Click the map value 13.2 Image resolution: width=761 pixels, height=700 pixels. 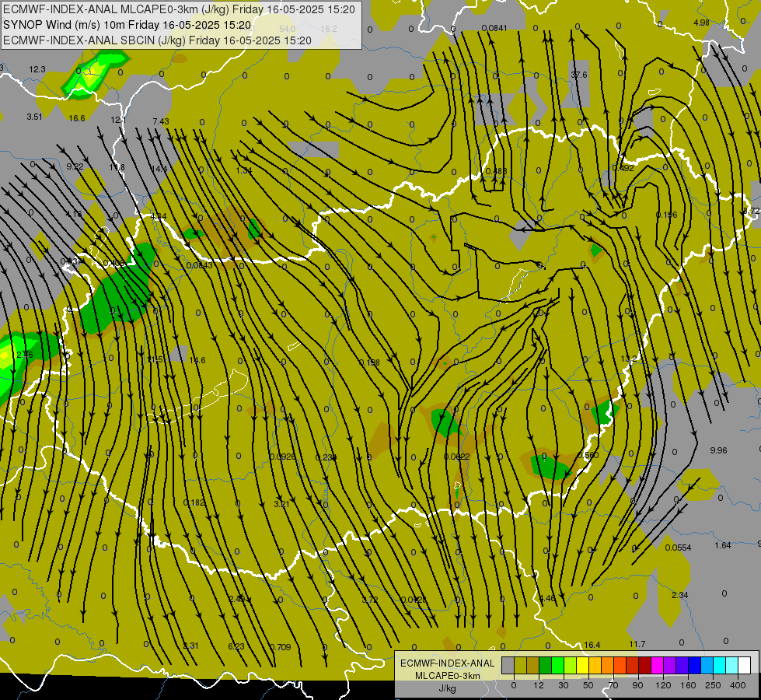click(x=629, y=359)
